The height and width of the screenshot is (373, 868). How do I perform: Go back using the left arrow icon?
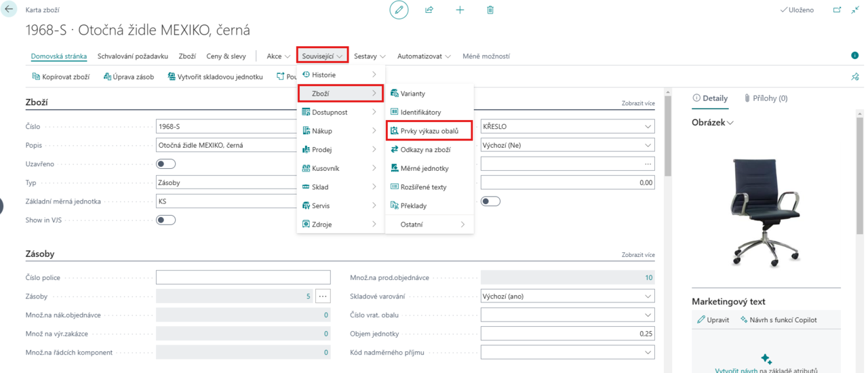tap(9, 10)
